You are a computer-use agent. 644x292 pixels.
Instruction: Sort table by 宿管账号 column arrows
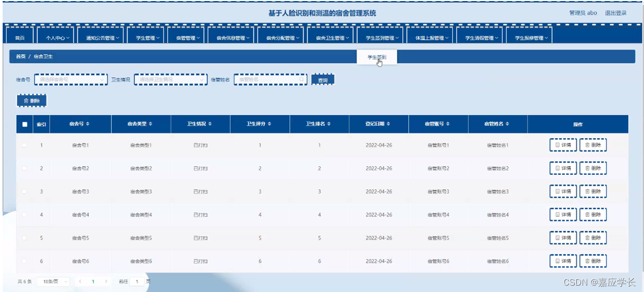point(447,124)
